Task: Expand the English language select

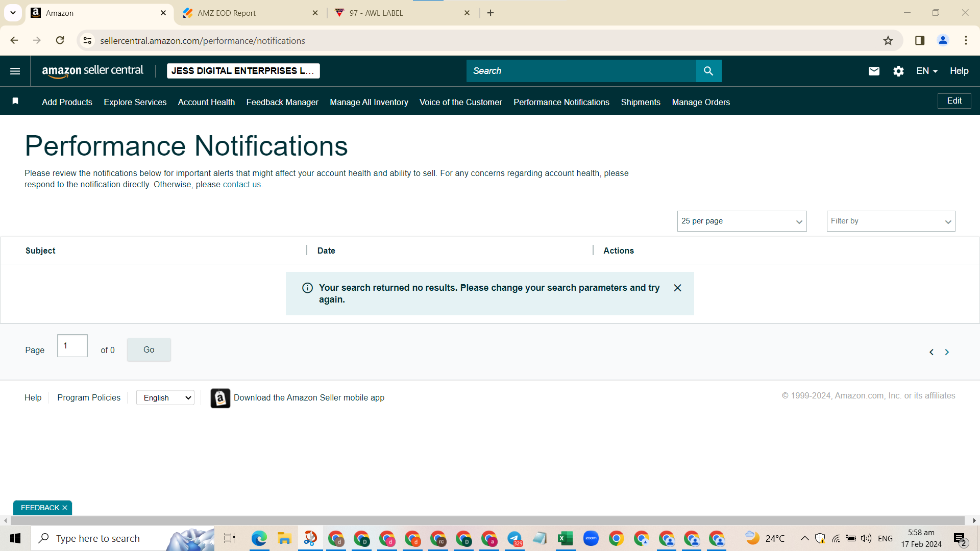Action: pos(165,397)
